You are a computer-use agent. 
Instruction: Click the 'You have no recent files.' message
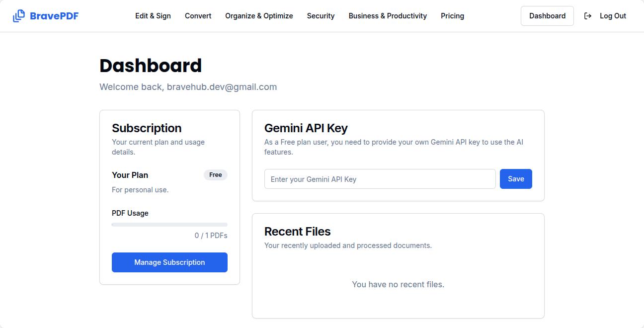(x=398, y=284)
